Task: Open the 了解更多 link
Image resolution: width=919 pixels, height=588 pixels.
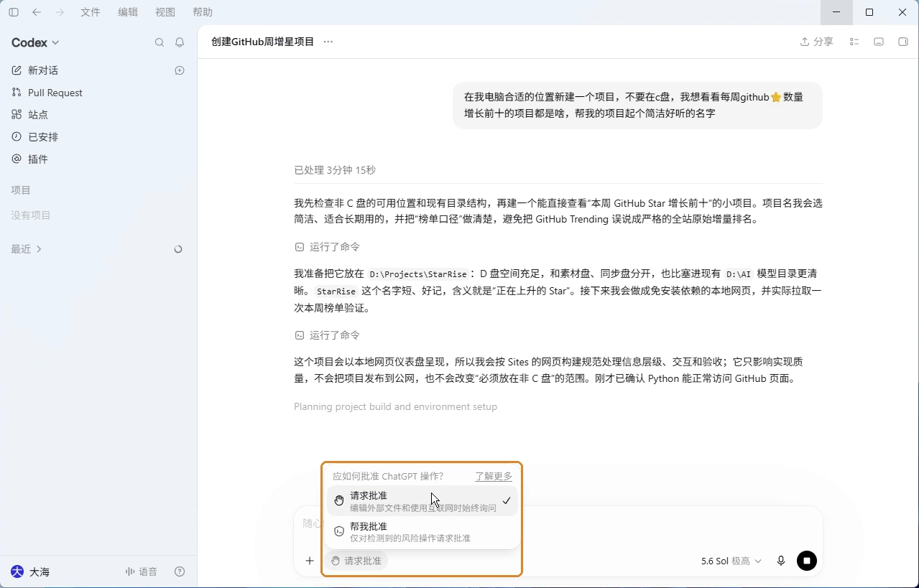Action: click(494, 476)
